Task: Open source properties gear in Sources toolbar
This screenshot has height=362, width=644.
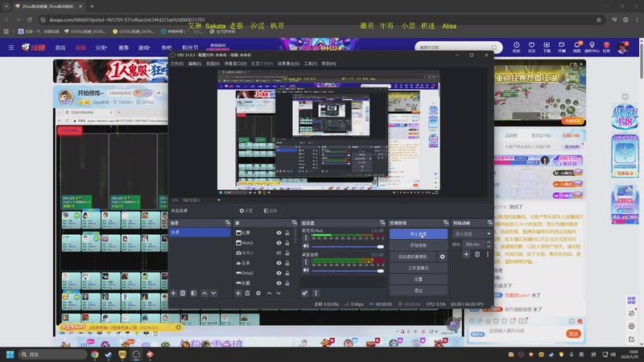Action: [258, 293]
